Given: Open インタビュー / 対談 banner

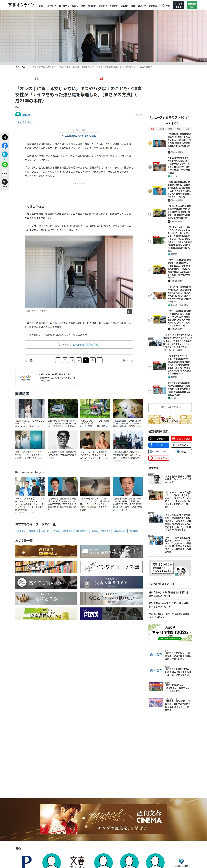Looking at the screenshot, I should 111,567.
